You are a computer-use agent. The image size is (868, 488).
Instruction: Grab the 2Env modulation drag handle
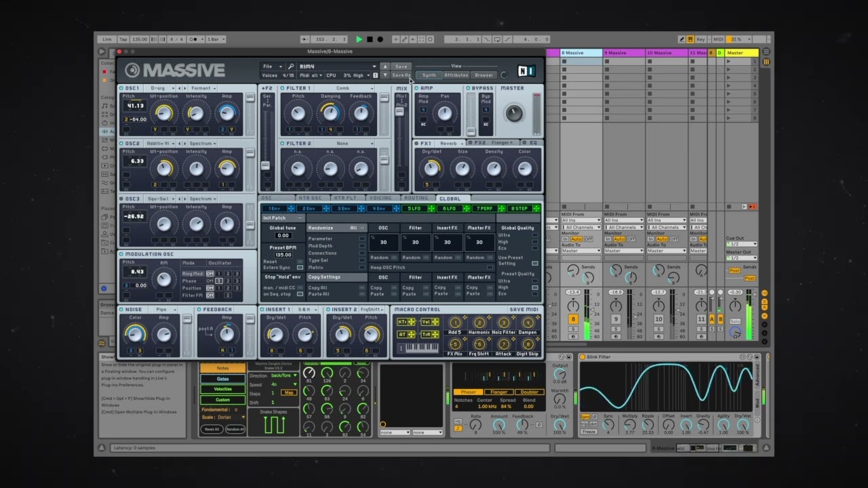[x=325, y=209]
